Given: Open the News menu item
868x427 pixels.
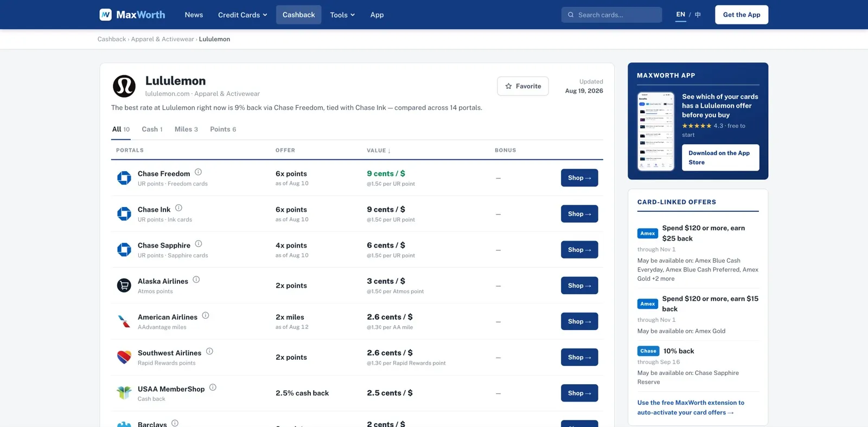Looking at the screenshot, I should (x=194, y=15).
